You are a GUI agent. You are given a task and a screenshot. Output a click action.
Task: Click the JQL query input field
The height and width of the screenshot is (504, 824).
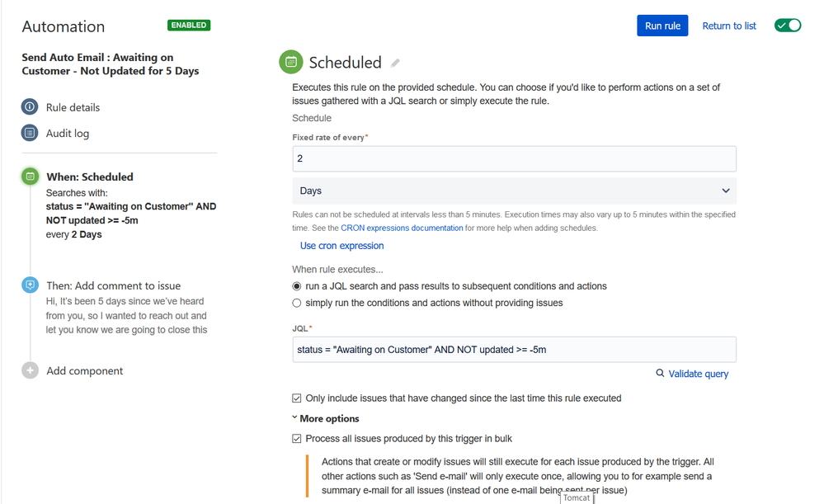(x=514, y=350)
